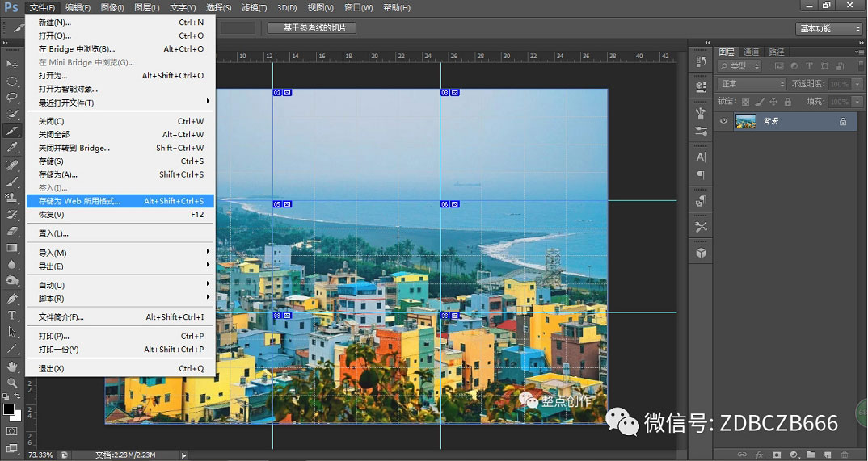Open the 基本功能 workspace dropdown

(829, 28)
